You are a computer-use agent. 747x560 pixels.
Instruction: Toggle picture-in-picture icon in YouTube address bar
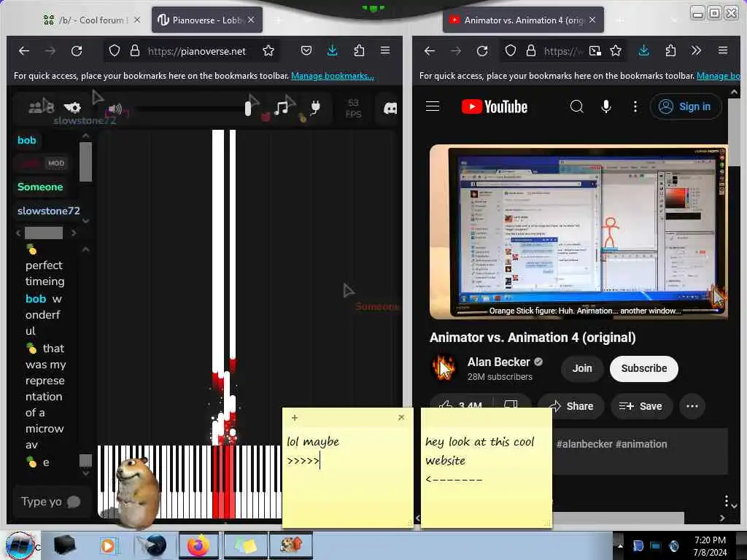click(x=595, y=50)
